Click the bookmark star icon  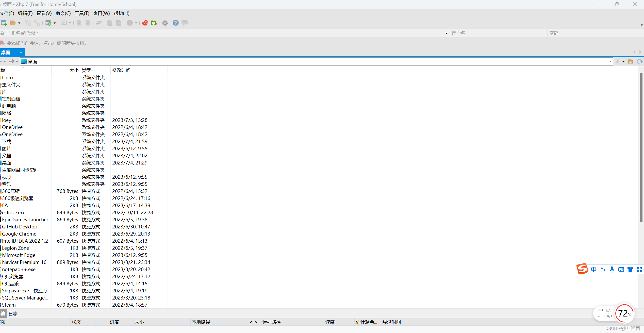[x=618, y=61]
